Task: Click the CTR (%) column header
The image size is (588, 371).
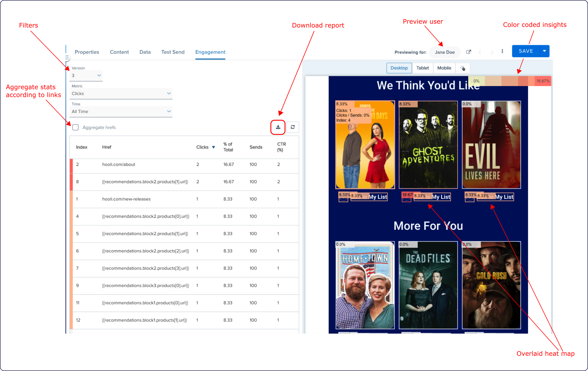Action: click(x=281, y=147)
